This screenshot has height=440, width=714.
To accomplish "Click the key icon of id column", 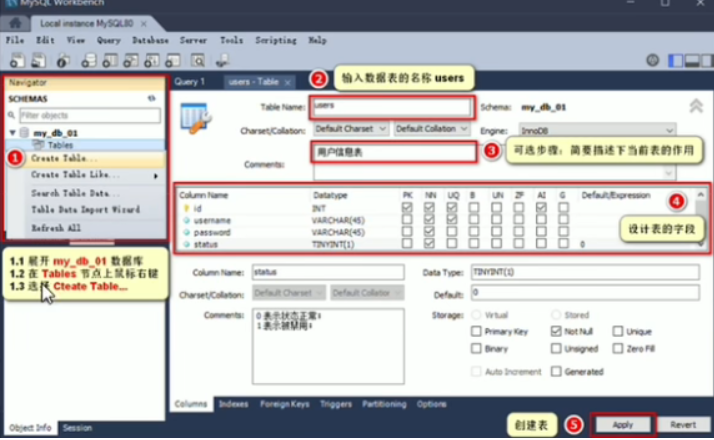I will click(x=186, y=208).
